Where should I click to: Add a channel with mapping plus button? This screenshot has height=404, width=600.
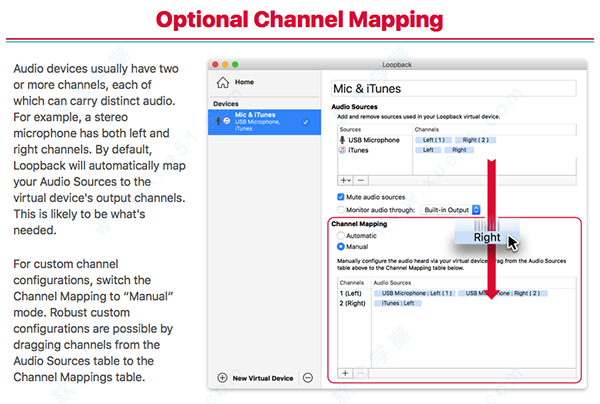345,373
